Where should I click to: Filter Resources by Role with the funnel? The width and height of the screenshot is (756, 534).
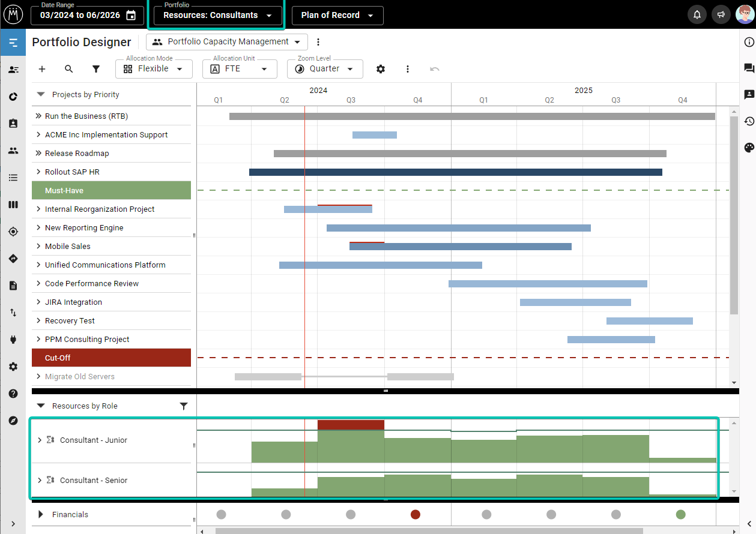(x=184, y=406)
